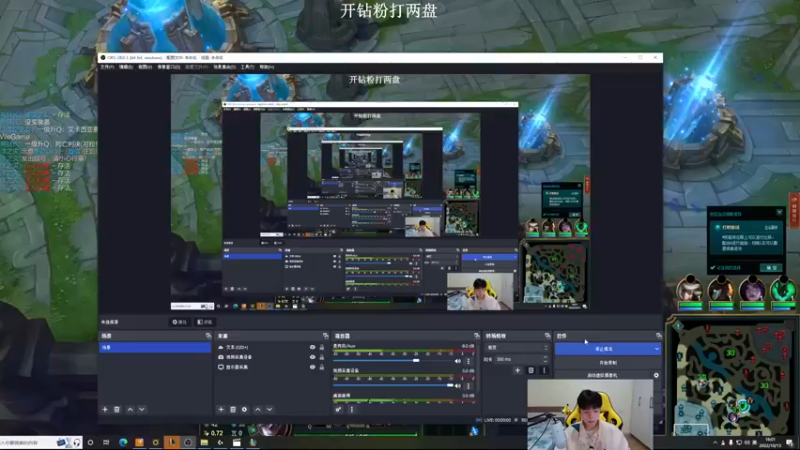Move scene down with arrow icon
800x450 pixels.
pyautogui.click(x=142, y=409)
